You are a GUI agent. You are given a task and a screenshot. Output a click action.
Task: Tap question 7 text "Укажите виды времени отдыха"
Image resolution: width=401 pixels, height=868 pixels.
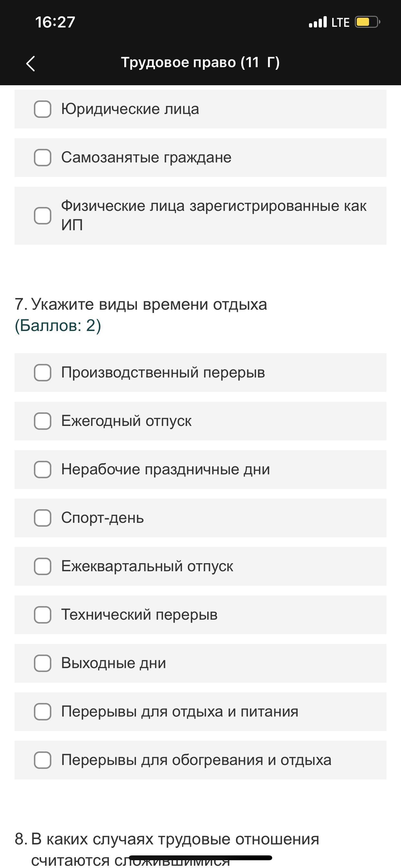149,304
